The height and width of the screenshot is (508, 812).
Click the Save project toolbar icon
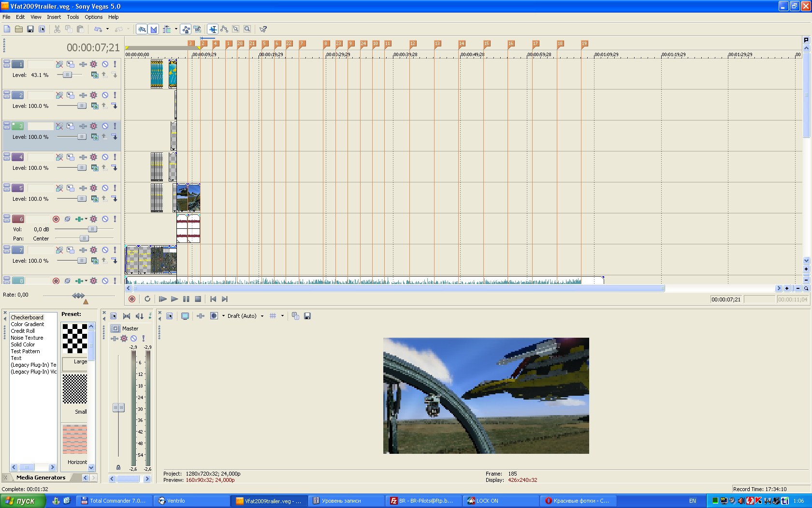[x=30, y=29]
